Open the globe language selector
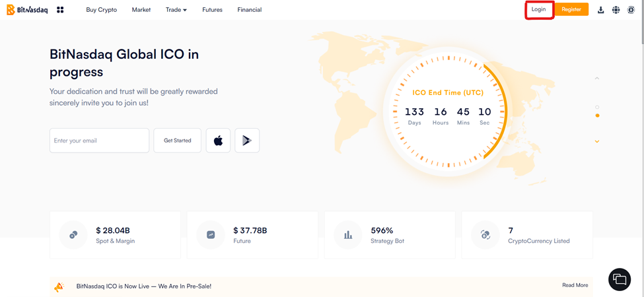644x297 pixels. pos(616,10)
